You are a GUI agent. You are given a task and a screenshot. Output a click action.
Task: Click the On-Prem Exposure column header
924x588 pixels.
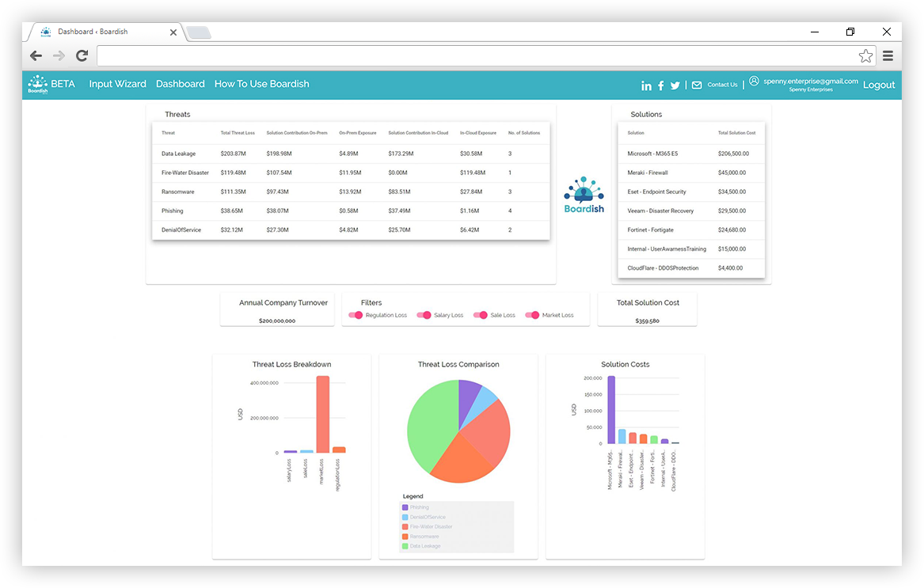click(358, 133)
